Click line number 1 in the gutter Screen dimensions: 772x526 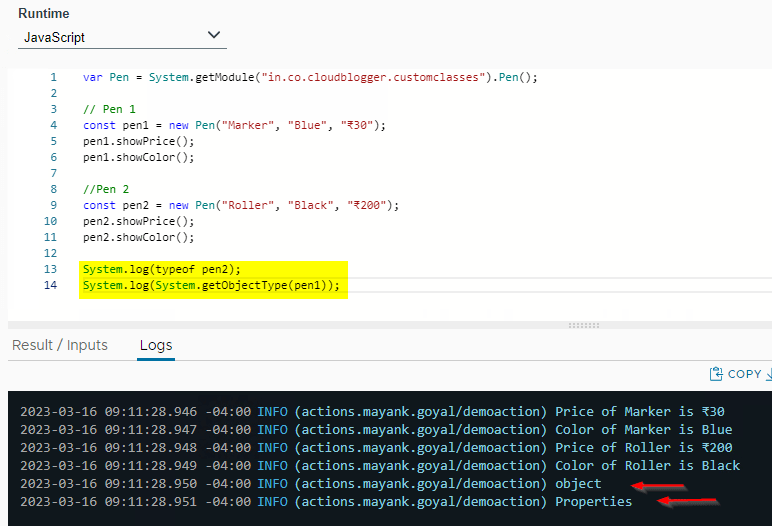tap(53, 77)
